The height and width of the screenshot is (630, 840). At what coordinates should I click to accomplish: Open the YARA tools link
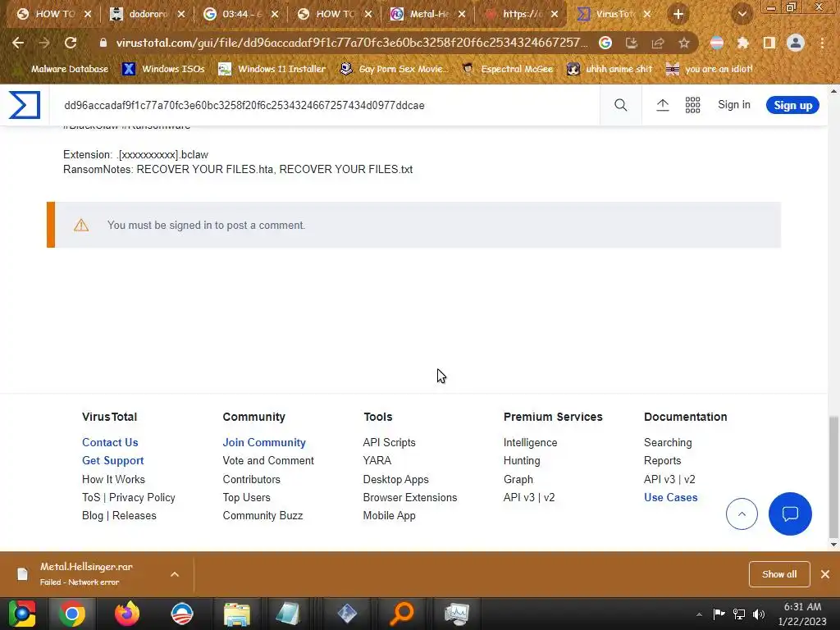point(377,461)
